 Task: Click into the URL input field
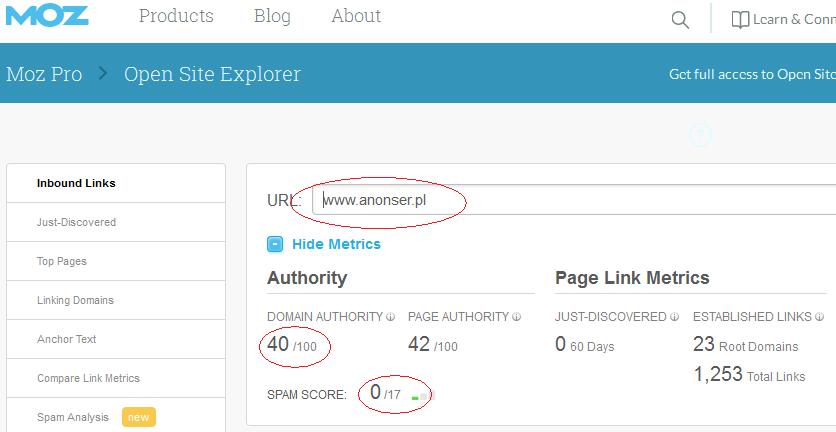574,200
